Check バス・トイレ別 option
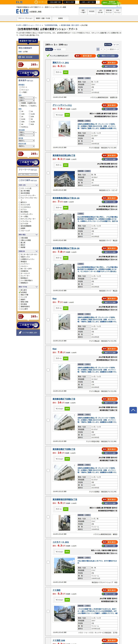The image size is (138, 644). point(20,188)
